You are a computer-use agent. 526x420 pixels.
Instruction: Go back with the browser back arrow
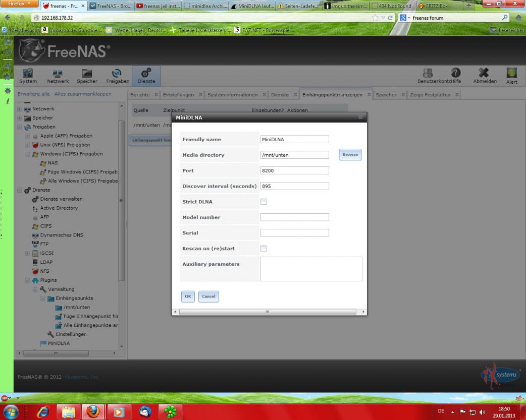[8, 18]
